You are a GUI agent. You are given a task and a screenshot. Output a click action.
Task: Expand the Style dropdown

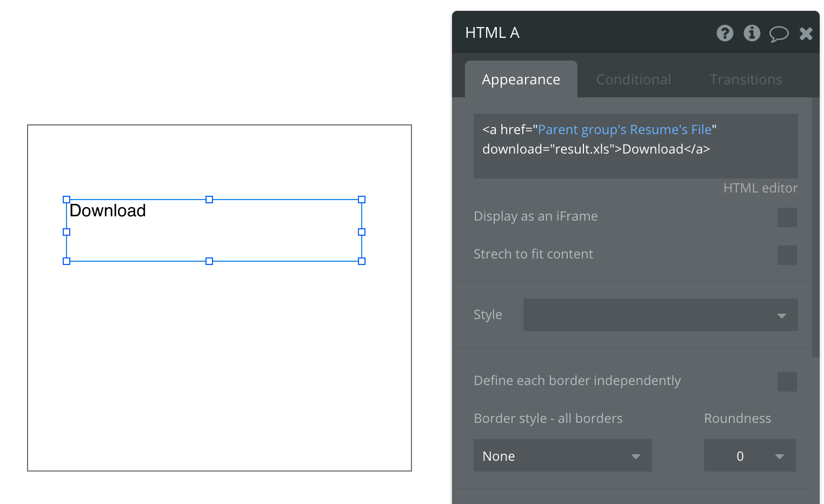coord(660,315)
